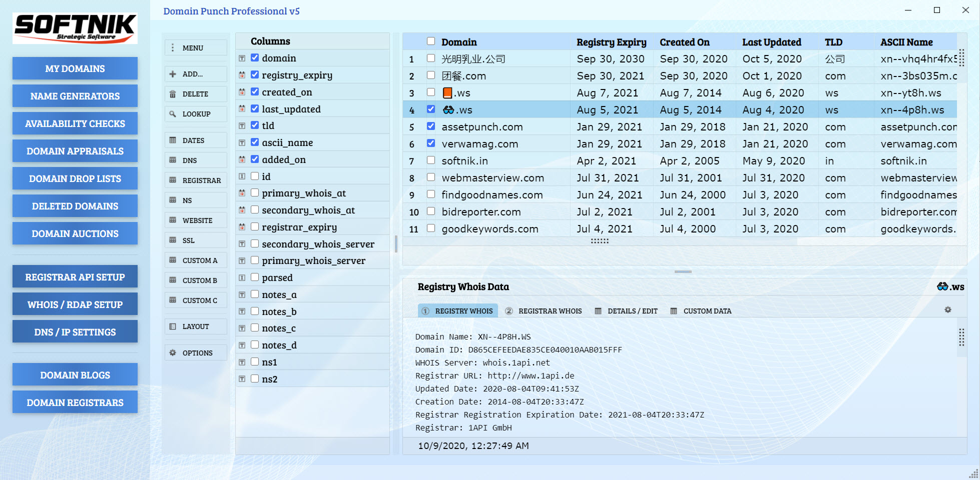Switch to the DETAILS / EDIT tab
Image resolution: width=980 pixels, height=480 pixels.
(x=626, y=311)
